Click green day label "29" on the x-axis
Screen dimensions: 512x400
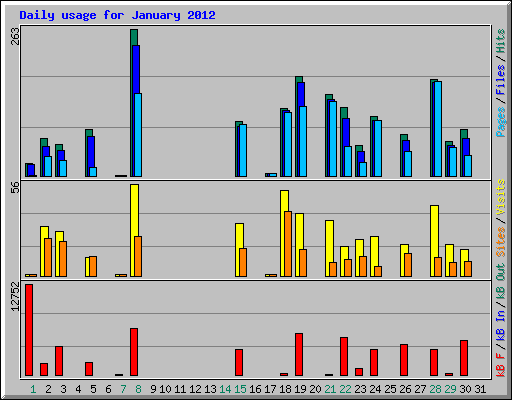450,389
